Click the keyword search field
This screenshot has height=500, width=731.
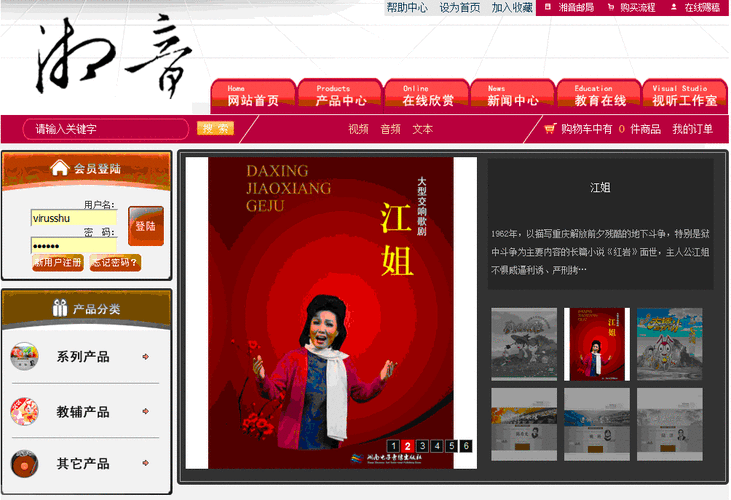point(106,129)
